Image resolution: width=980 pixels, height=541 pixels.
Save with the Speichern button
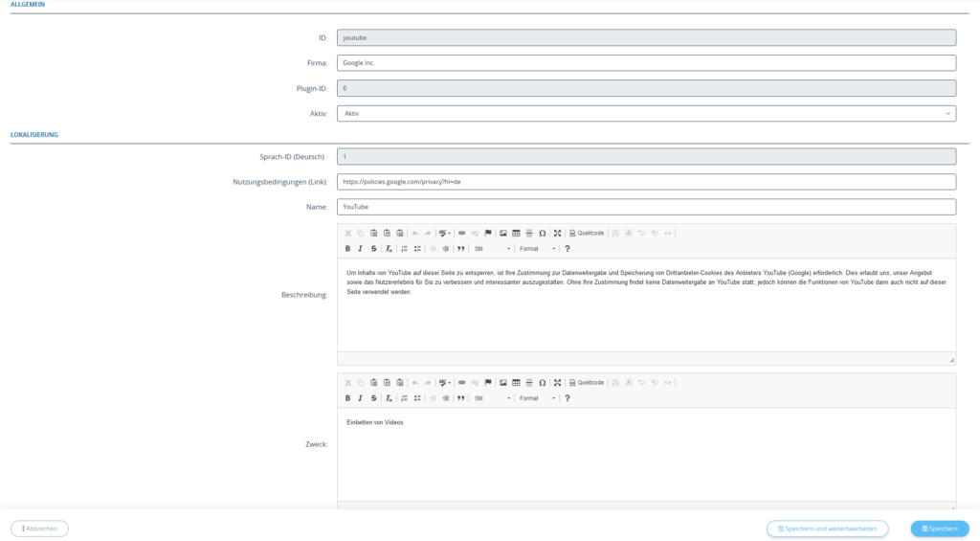click(x=940, y=529)
